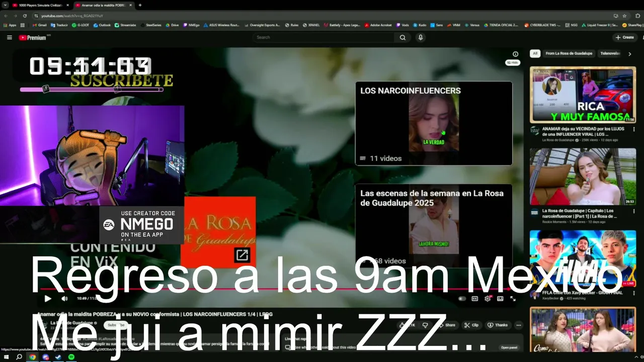
Task: Select From La Rosa de Guadalupe chip
Action: (569, 53)
